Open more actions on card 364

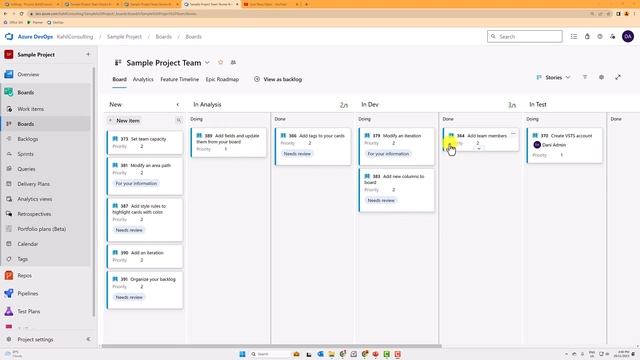(x=513, y=134)
